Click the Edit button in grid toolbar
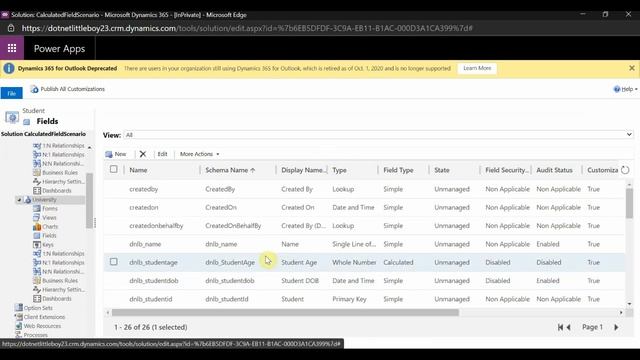The width and height of the screenshot is (640, 360). pyautogui.click(x=162, y=154)
